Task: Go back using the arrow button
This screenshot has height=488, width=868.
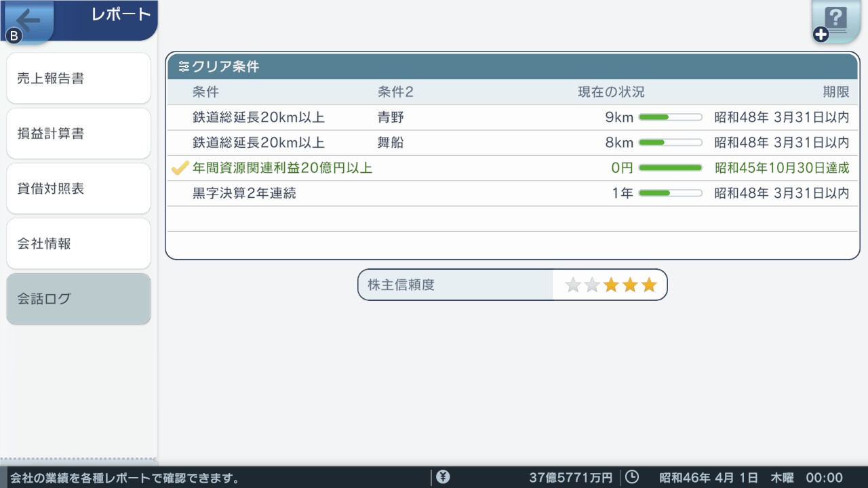Action: click(x=27, y=22)
